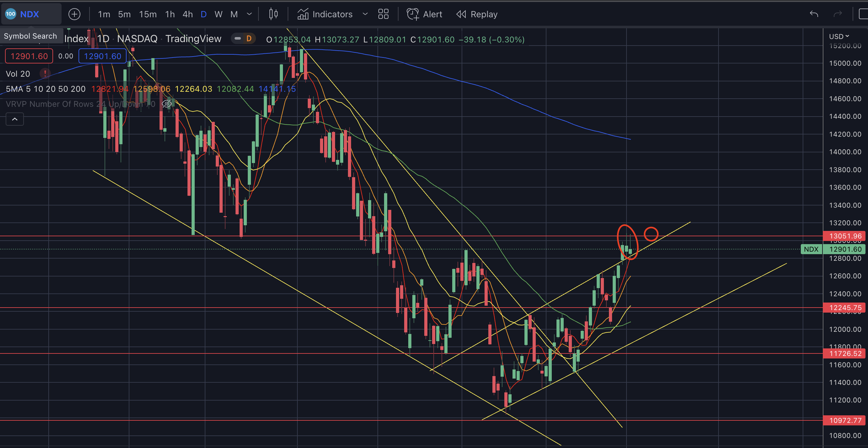This screenshot has height=448, width=868.
Task: Click the NDX symbol search button
Action: tap(30, 14)
